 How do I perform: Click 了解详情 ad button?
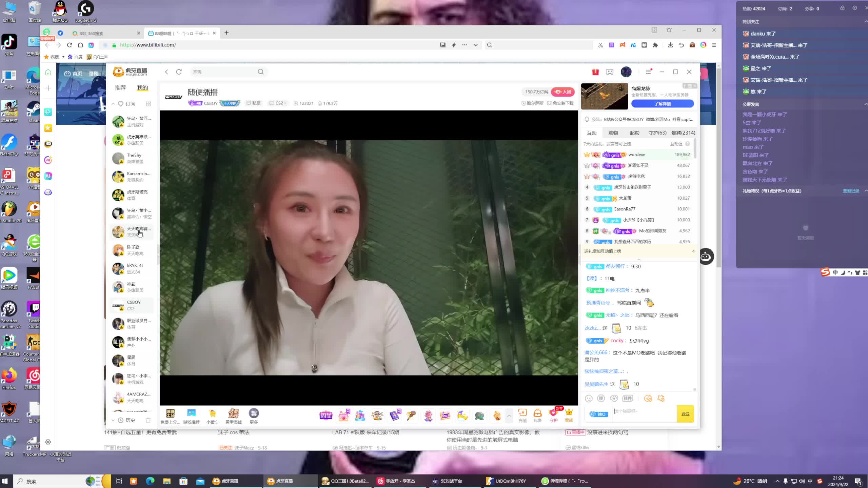(x=662, y=104)
